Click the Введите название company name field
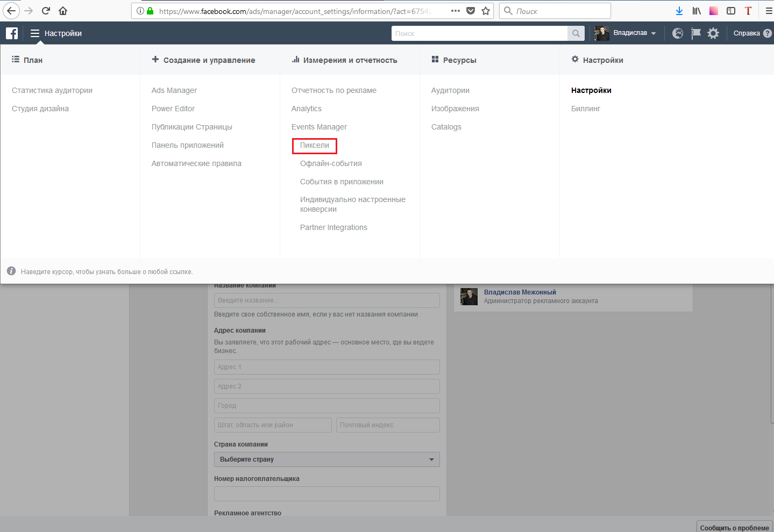774x532 pixels. pos(327,300)
